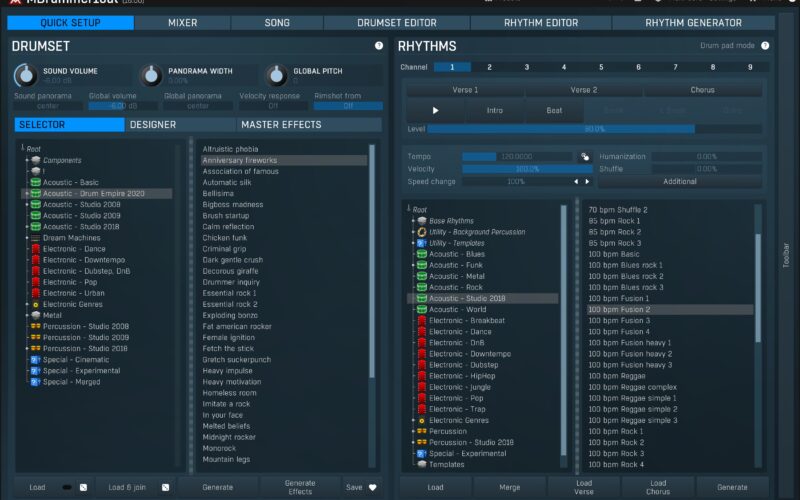The width and height of the screenshot is (800, 500).
Task: Click the Load Verse button
Action: [584, 487]
